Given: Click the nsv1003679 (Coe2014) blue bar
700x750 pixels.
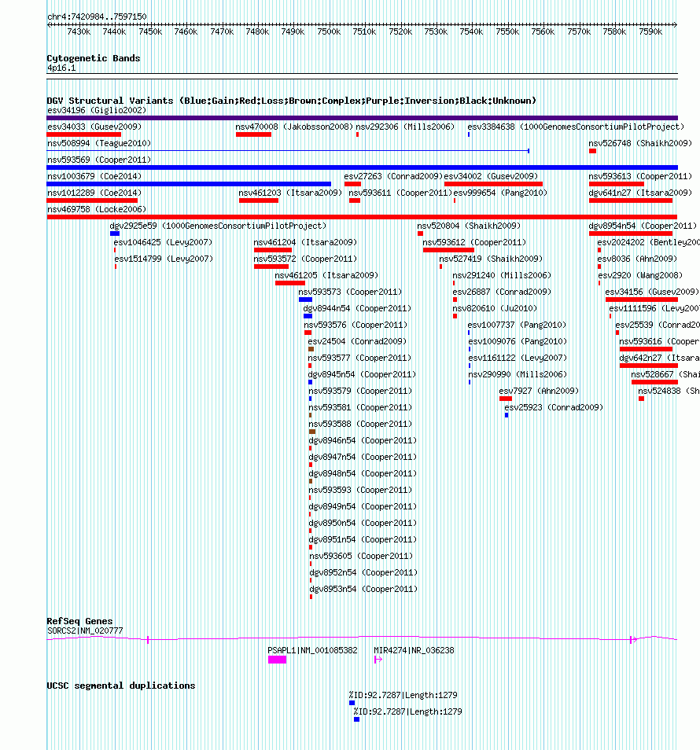Looking at the screenshot, I should pyautogui.click(x=189, y=184).
